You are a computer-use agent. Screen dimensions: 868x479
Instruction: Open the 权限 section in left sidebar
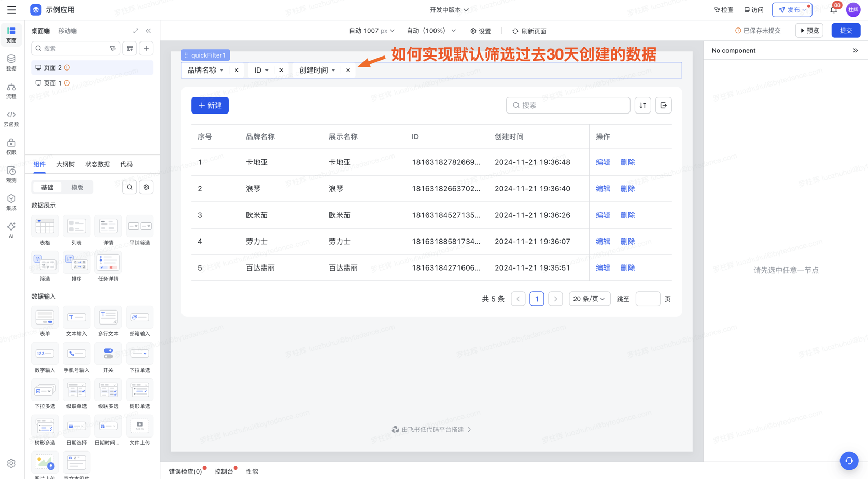point(11,147)
